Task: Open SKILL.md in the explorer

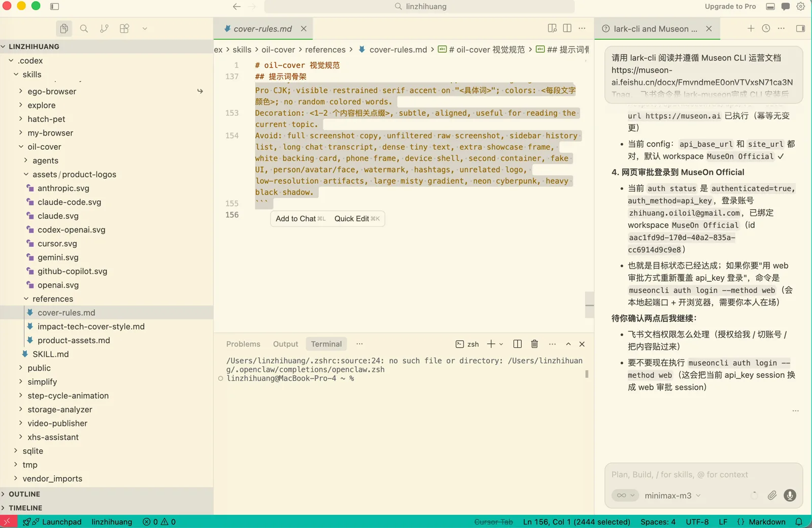Action: click(50, 354)
